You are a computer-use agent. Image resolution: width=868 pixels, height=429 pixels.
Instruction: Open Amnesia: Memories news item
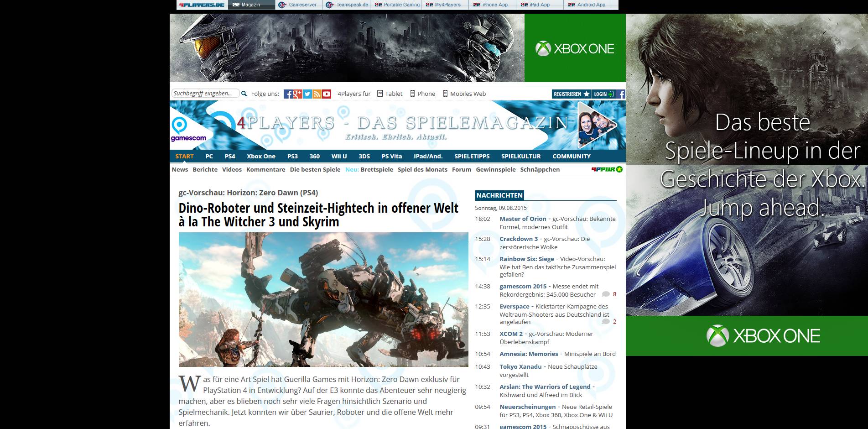click(x=529, y=354)
